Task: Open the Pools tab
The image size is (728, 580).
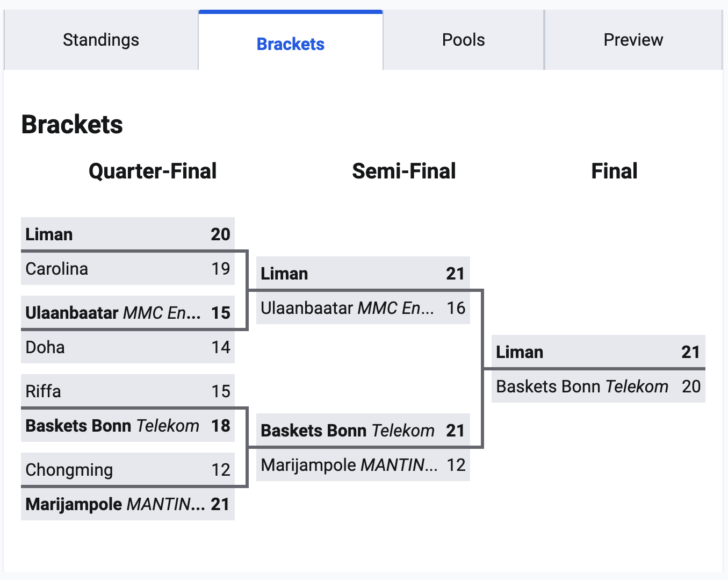Action: tap(463, 40)
